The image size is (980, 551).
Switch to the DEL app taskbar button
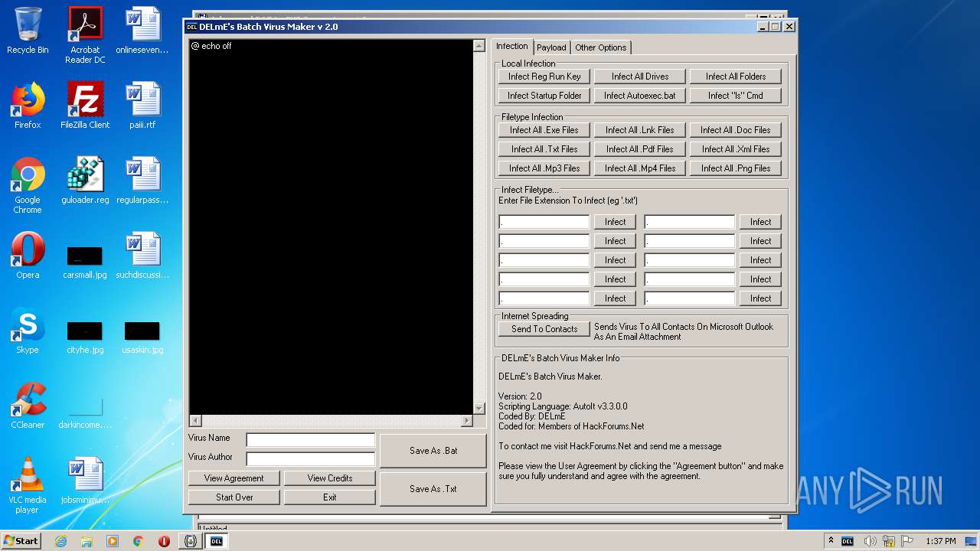(216, 541)
